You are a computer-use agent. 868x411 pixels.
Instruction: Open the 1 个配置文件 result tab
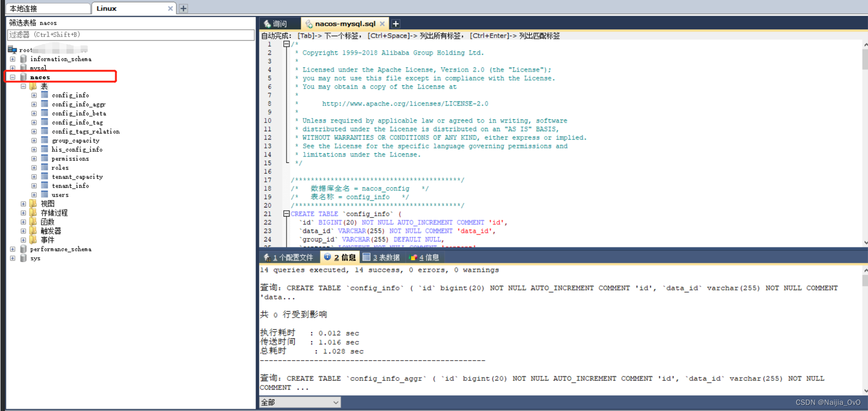pos(289,257)
